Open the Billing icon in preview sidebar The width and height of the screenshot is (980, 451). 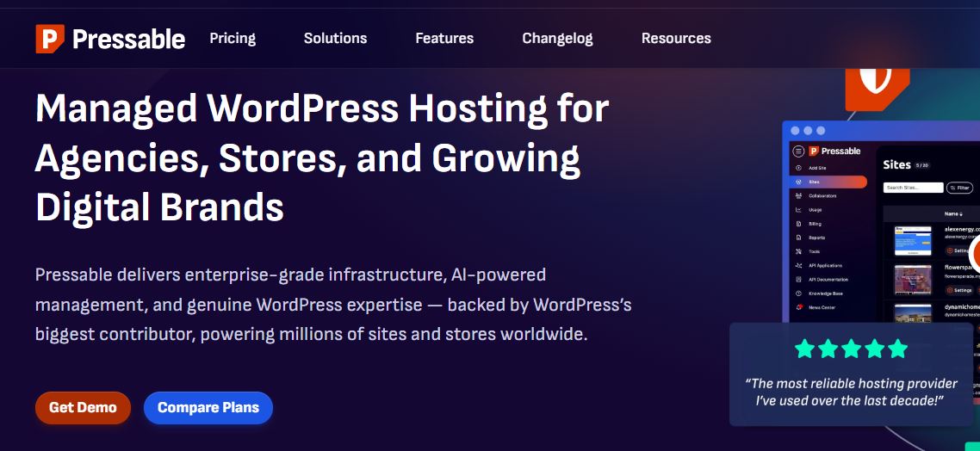799,224
